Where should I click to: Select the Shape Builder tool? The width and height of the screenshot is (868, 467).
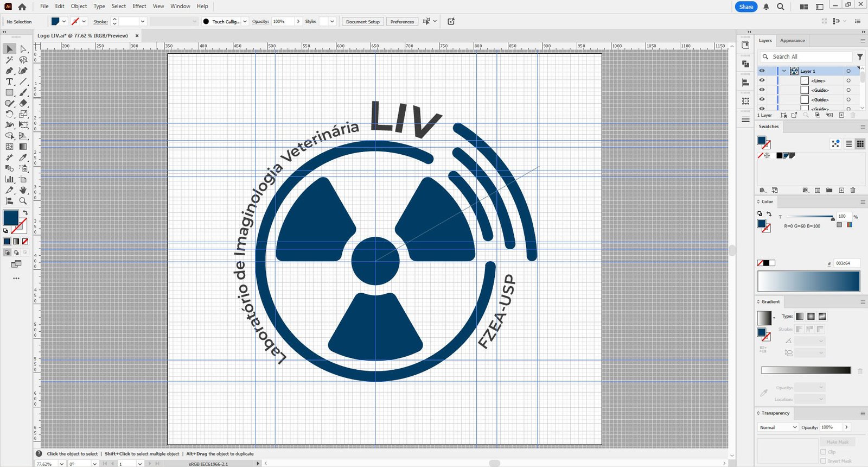point(9,136)
